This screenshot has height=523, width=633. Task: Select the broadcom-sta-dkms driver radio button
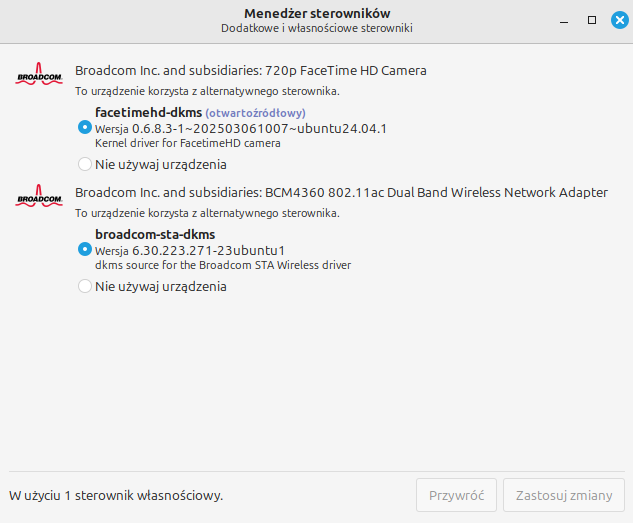click(85, 249)
